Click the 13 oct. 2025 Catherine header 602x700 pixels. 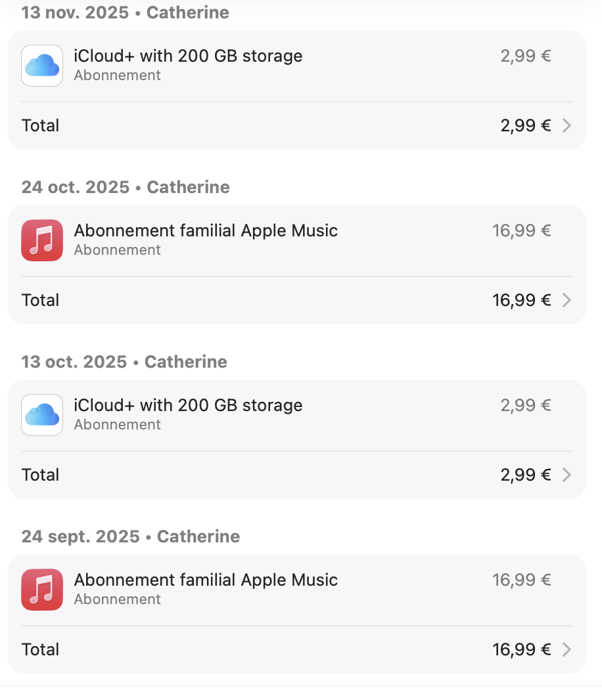point(124,362)
